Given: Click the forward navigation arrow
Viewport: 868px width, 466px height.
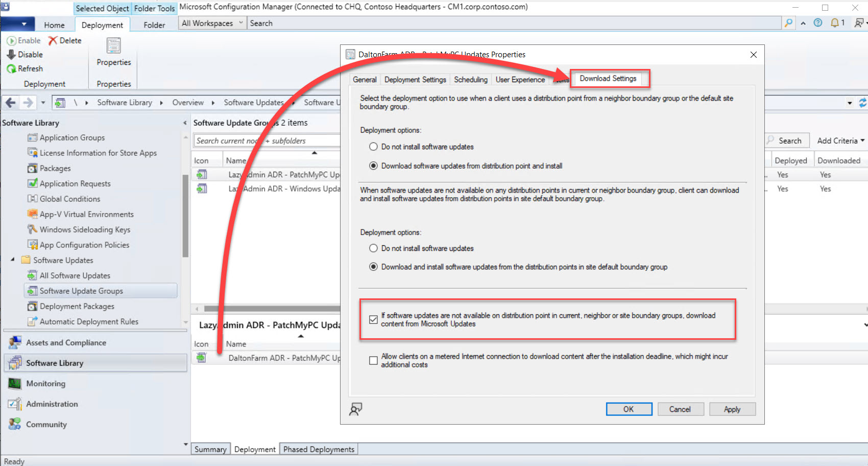Looking at the screenshot, I should click(28, 103).
